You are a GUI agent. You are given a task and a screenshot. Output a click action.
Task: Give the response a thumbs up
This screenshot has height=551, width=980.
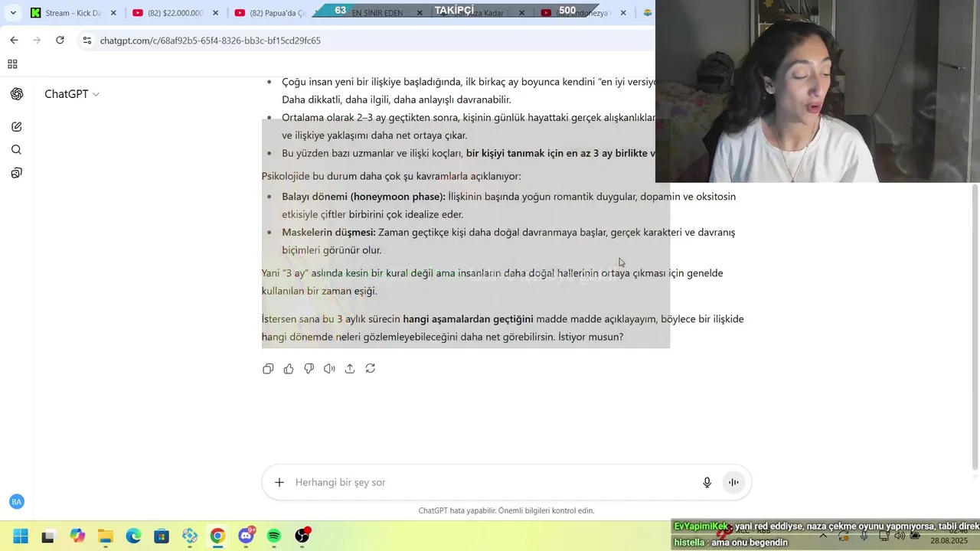(x=289, y=369)
